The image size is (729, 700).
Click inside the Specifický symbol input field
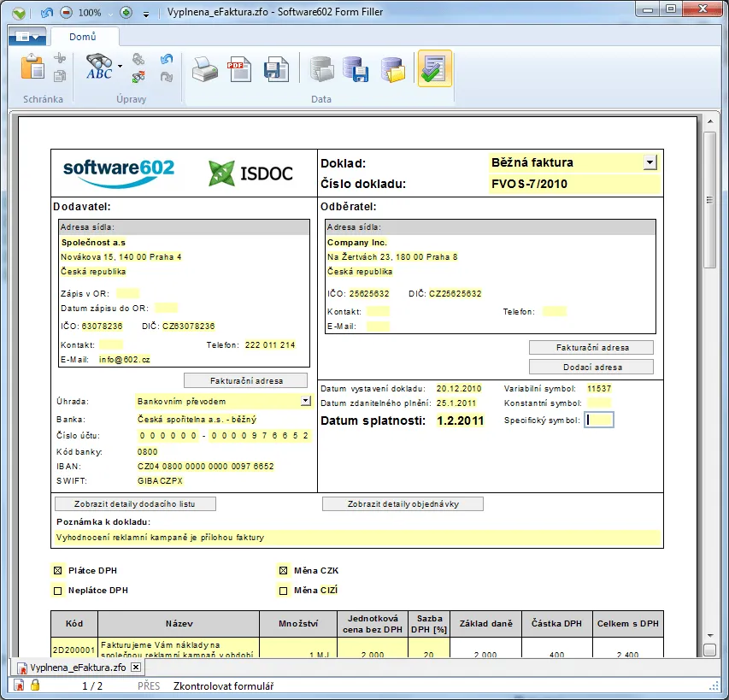click(598, 420)
